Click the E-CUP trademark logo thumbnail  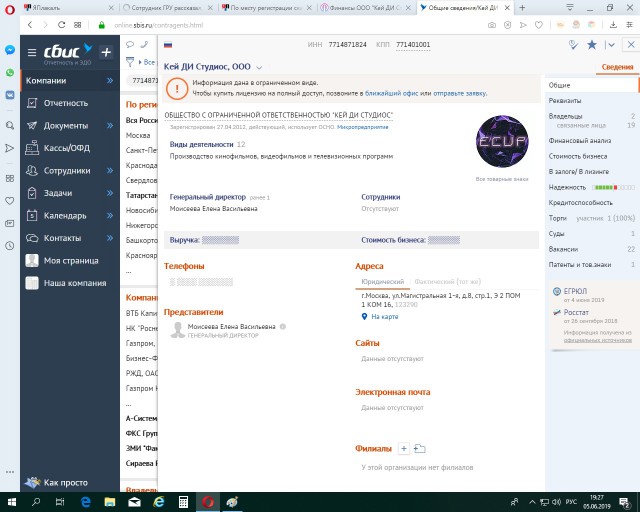tap(502, 141)
